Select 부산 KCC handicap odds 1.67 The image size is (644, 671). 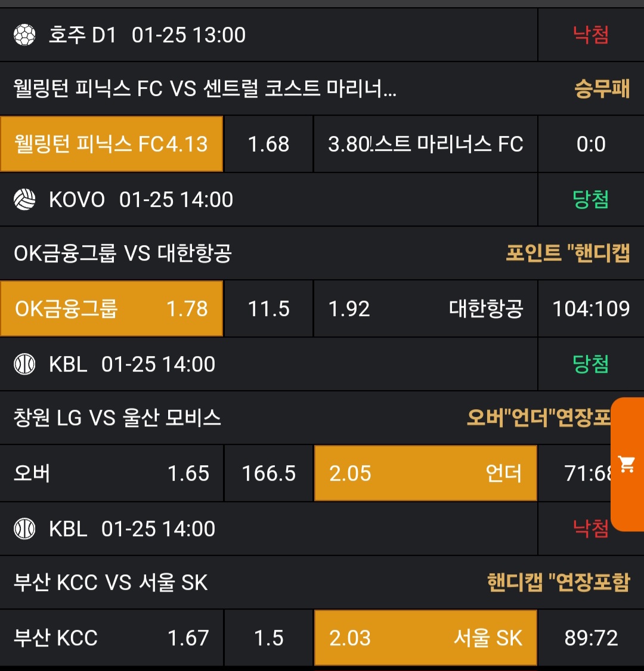click(x=112, y=638)
